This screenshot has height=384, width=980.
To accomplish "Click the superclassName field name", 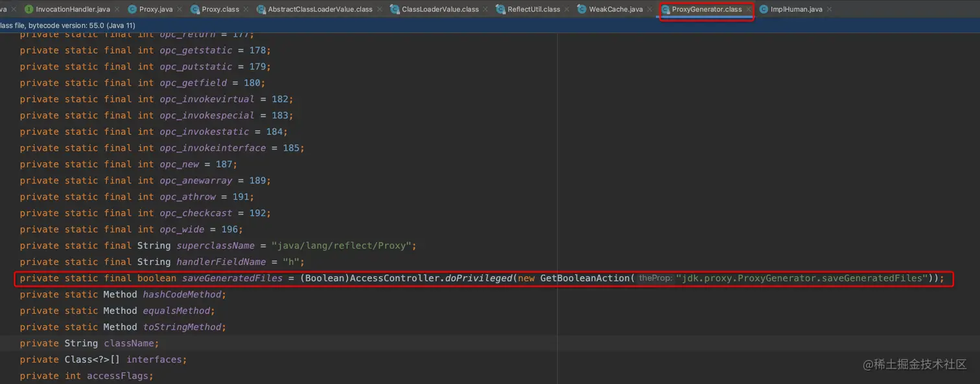I will pos(216,245).
